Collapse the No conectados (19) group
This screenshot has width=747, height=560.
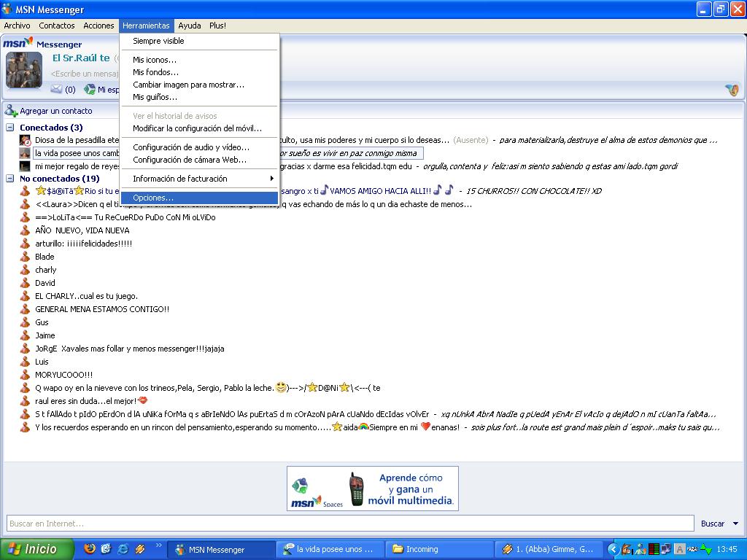(x=10, y=179)
